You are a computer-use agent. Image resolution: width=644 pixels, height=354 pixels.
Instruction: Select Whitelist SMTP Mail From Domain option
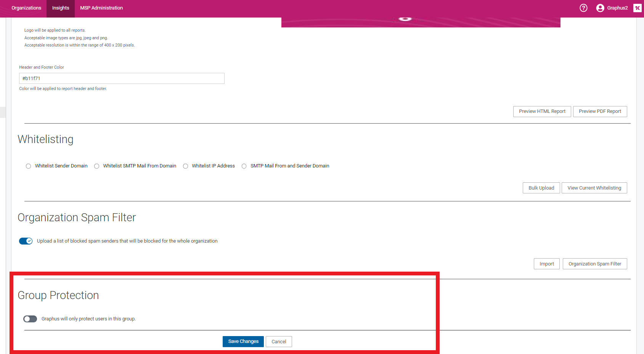pos(97,166)
